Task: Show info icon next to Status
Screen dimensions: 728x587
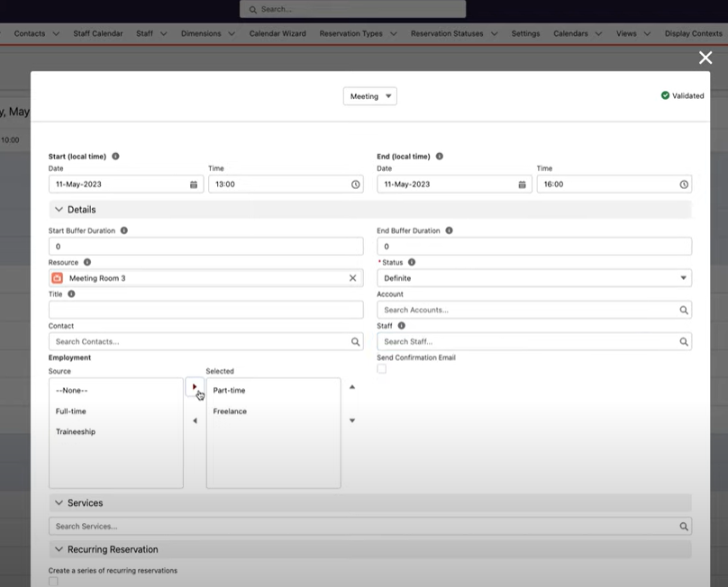Action: 412,262
